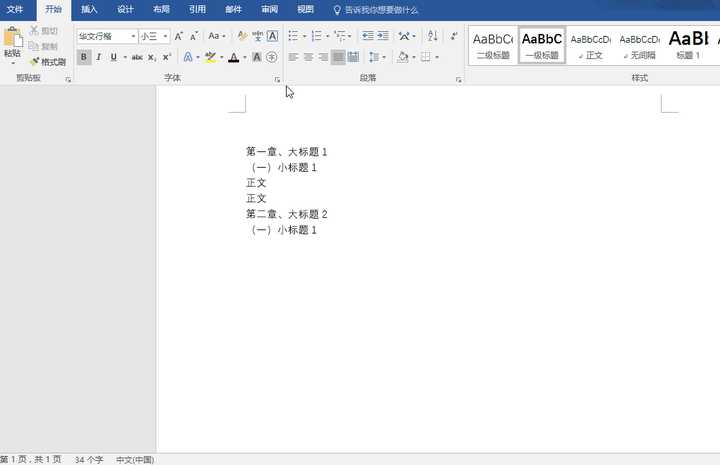The width and height of the screenshot is (720, 465).
Task: Apply the 无间隔 style
Action: tap(639, 45)
